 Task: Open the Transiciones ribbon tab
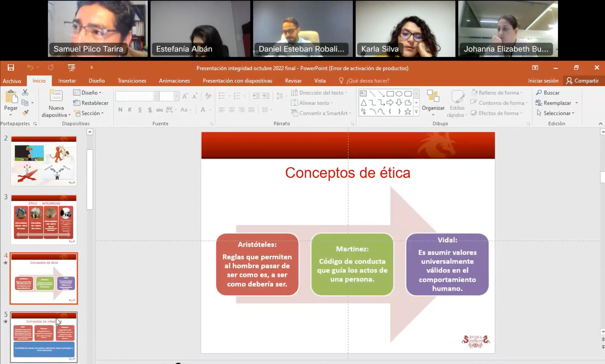pyautogui.click(x=132, y=81)
